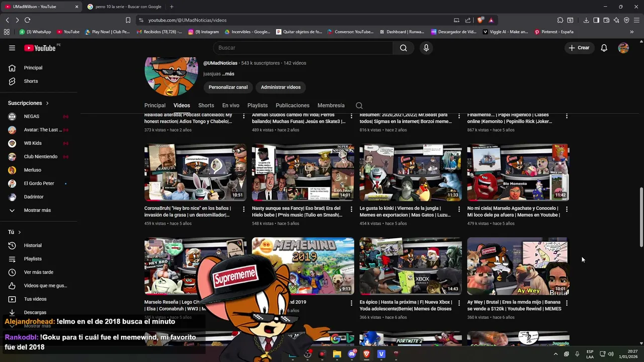Screen dimensions: 644x362
Task: Open options for Nasty aunque sea Fancy video
Action: 351,209
